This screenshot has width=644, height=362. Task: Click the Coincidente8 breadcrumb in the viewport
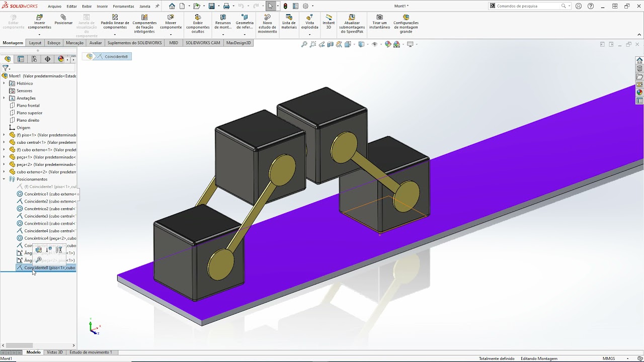(112, 57)
